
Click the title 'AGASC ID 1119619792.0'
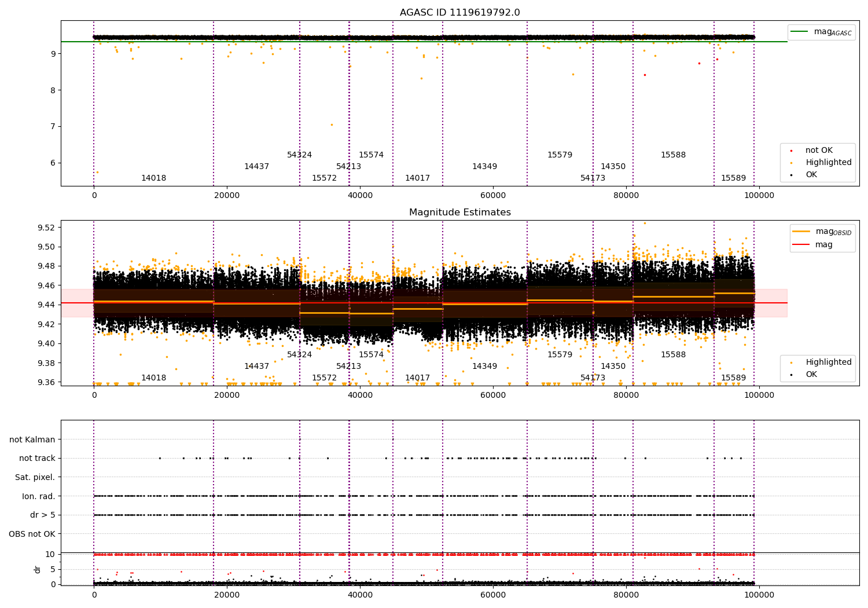click(459, 13)
